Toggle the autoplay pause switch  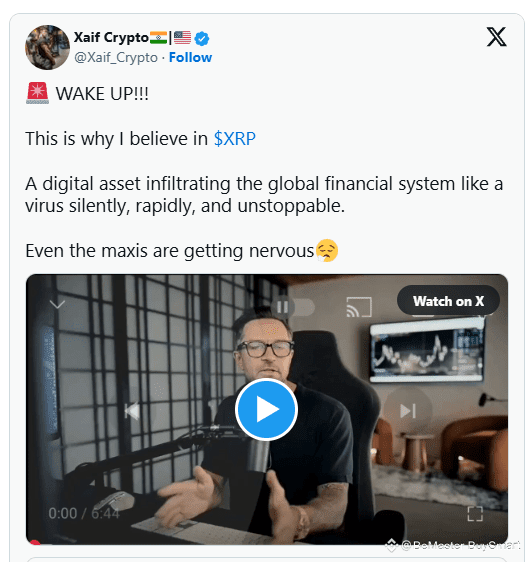292,307
